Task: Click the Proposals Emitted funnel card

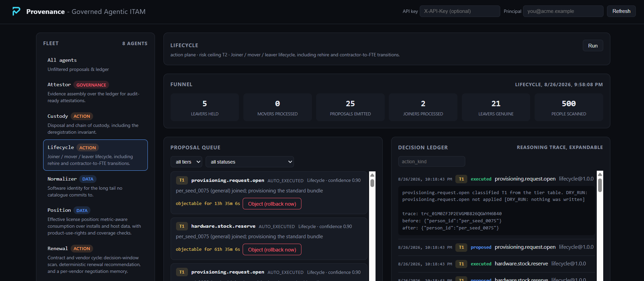Action: [x=350, y=107]
